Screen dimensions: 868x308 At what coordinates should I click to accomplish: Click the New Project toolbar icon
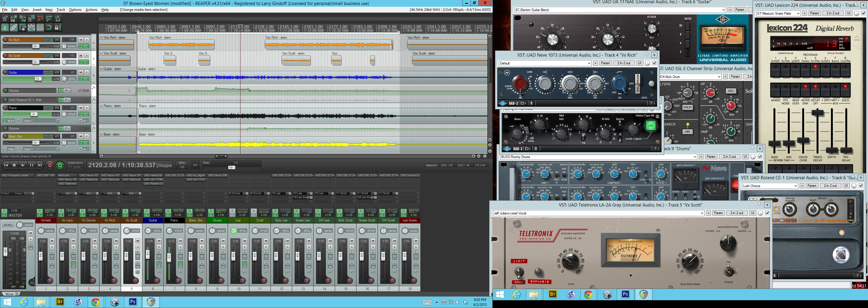[5, 18]
